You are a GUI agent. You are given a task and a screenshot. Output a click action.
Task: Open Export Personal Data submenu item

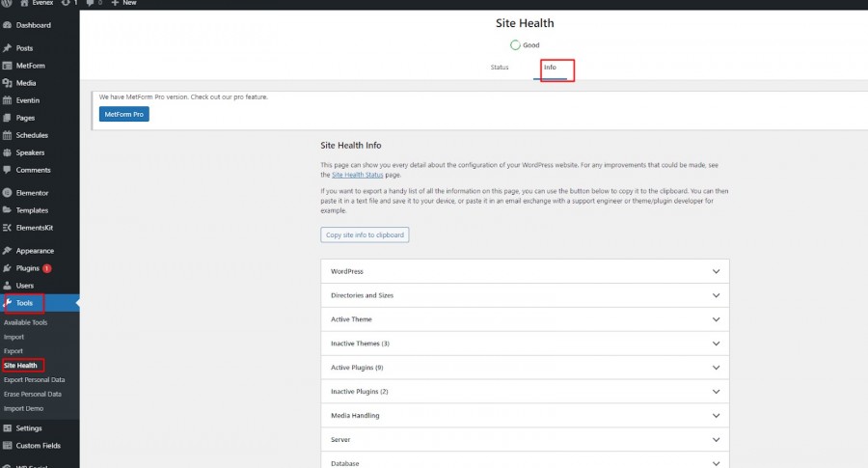tap(35, 380)
